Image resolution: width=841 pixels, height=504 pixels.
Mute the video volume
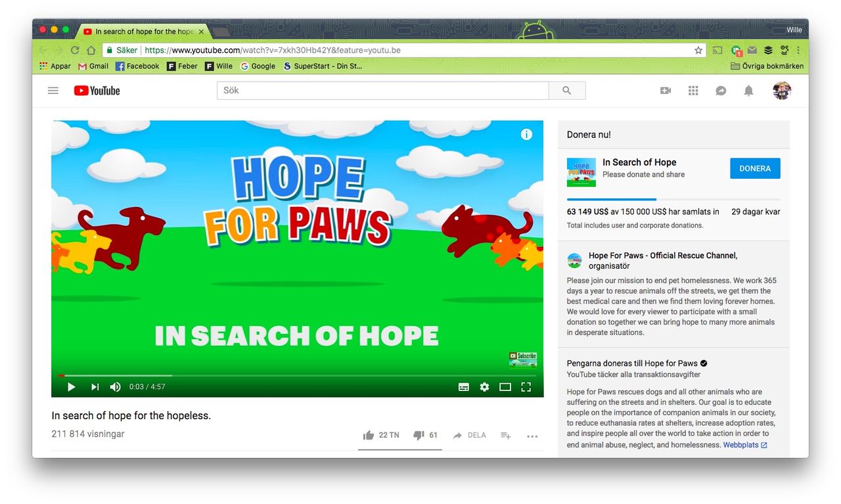[x=116, y=387]
